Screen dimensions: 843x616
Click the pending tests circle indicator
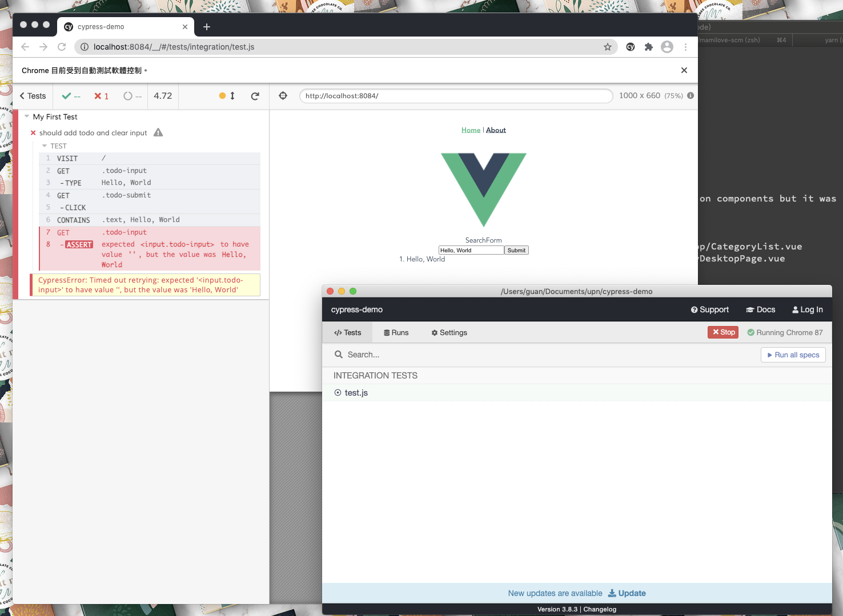tap(133, 96)
